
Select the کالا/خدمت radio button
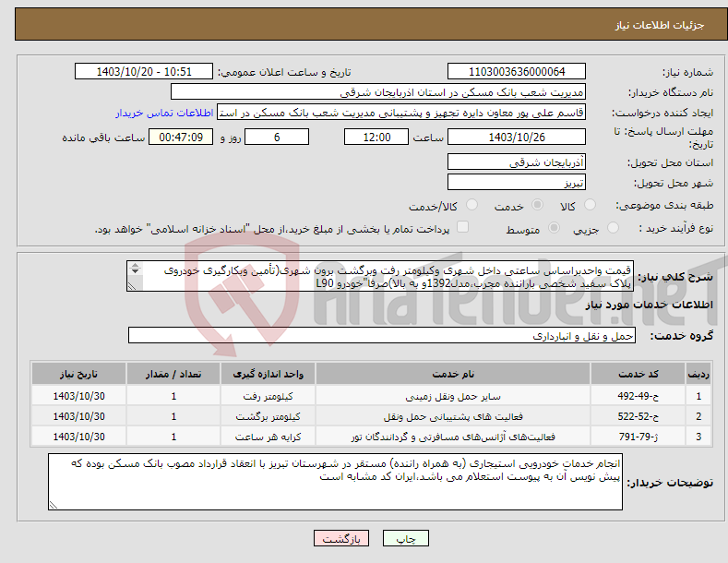tap(471, 205)
